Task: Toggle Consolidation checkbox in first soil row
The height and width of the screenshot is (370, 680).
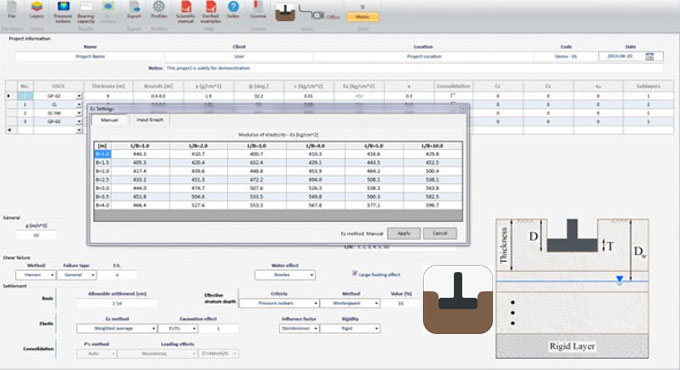Action: tap(453, 95)
